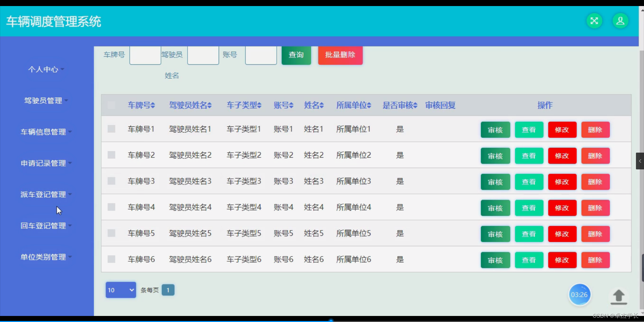Expand 车辆信息管理 sidebar menu

[46, 132]
